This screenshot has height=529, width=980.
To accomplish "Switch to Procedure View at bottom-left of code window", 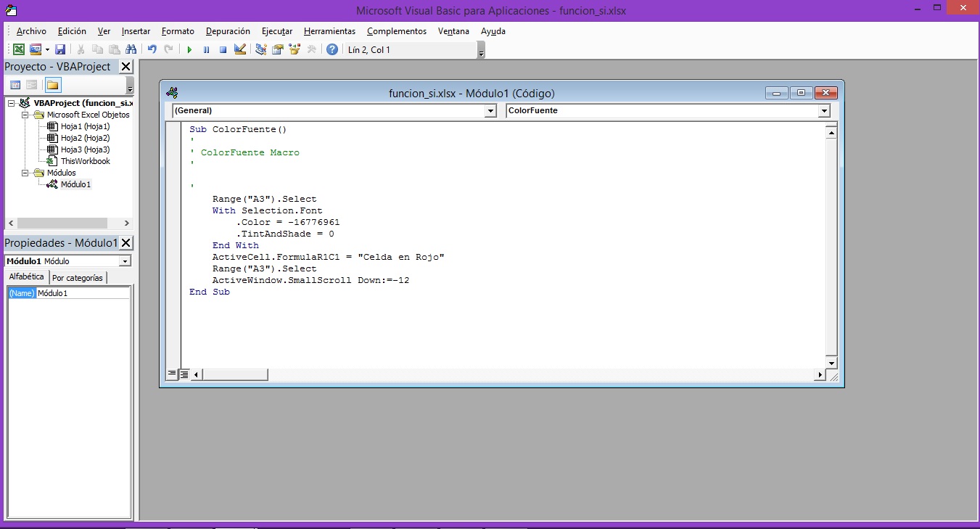I will (x=173, y=374).
